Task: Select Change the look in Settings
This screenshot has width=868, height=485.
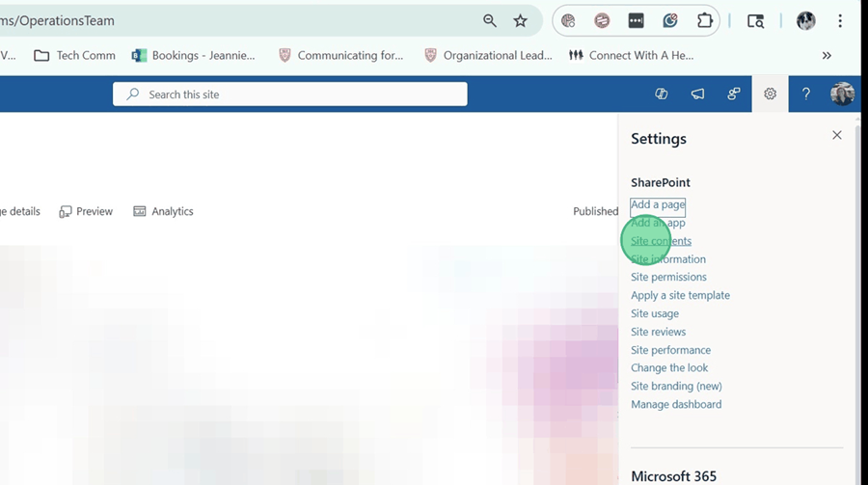Action: (669, 367)
